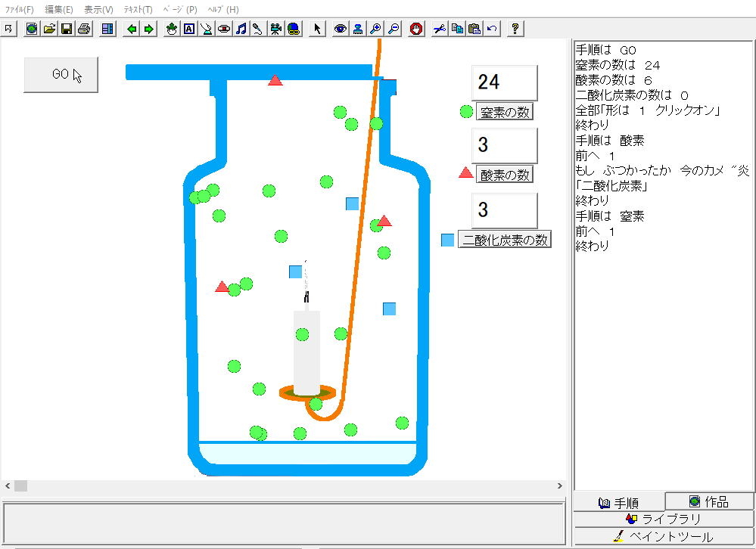
Task: Select the stamp tool icon
Action: click(x=358, y=29)
